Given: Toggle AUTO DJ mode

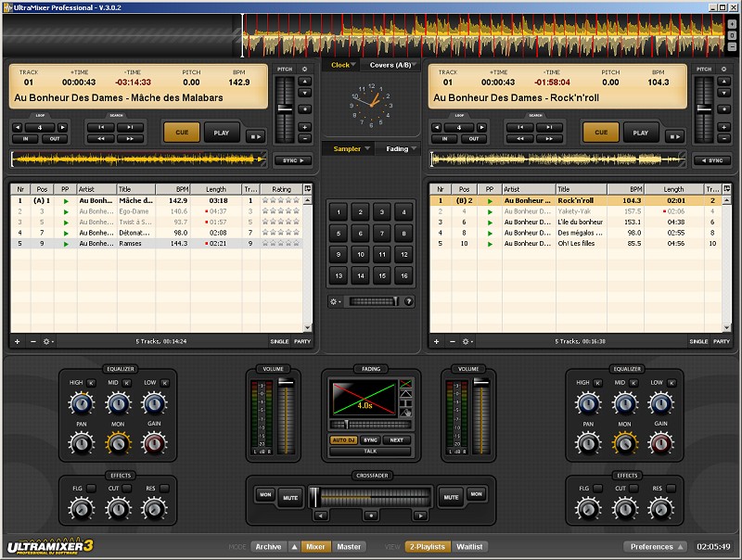Looking at the screenshot, I should tap(343, 439).
